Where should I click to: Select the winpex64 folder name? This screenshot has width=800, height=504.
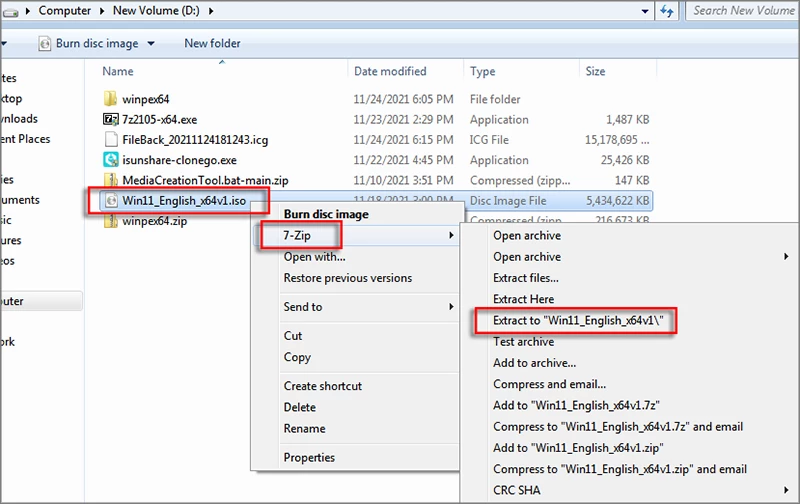coord(145,99)
